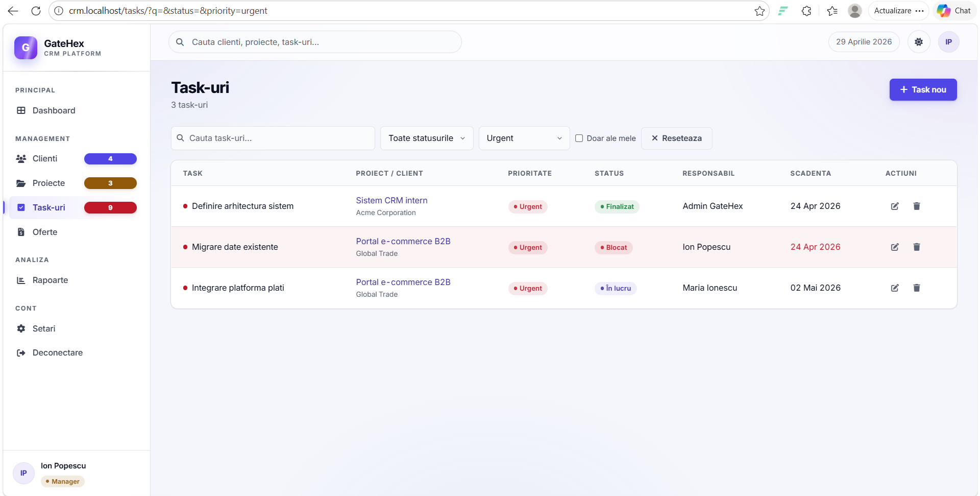Image resolution: width=980 pixels, height=496 pixels.
Task: Open the browser favorites list icon
Action: click(832, 11)
